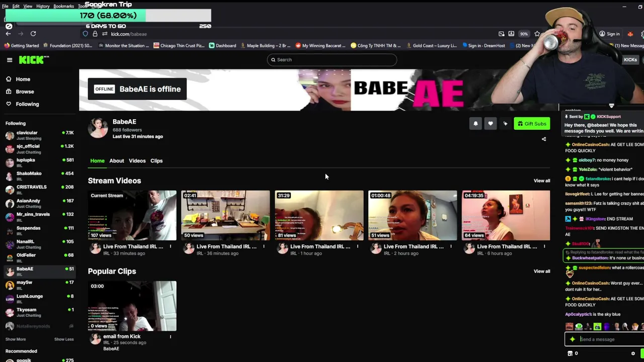Viewport: 644px width, 362px height.
Task: Click the sparkle subscribe icon
Action: pyautogui.click(x=505, y=124)
